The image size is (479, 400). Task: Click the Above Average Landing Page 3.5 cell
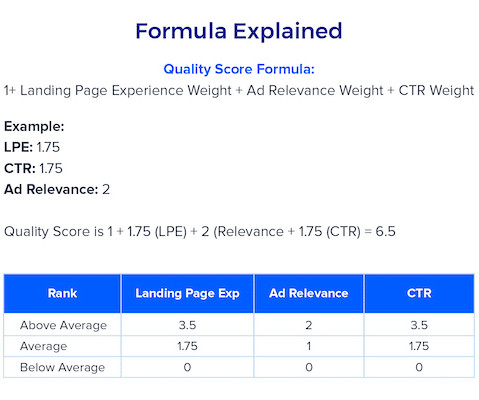coord(187,325)
